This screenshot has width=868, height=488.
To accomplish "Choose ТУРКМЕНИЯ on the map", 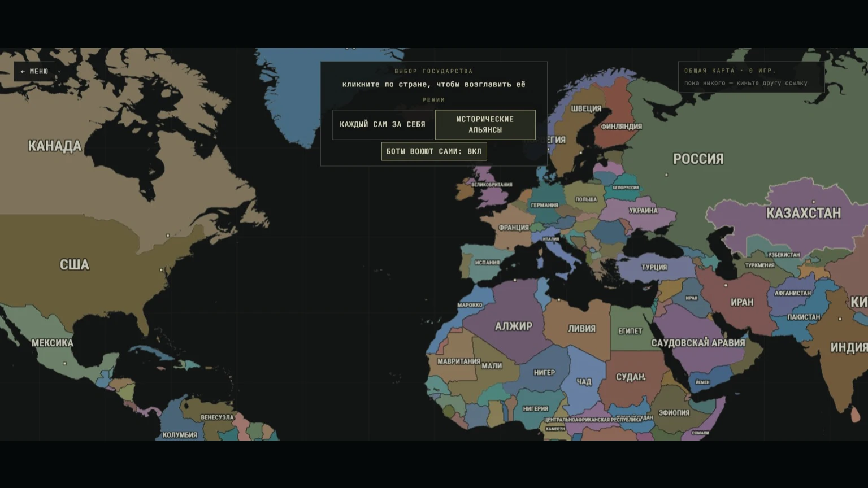I will [x=759, y=265].
